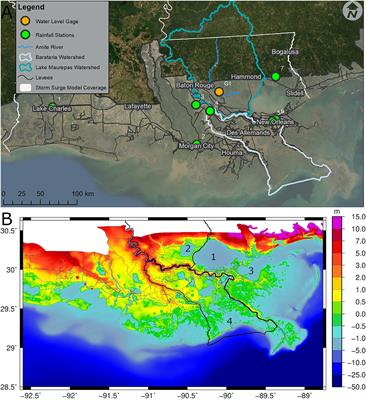Click region number 1 on the elevation map
The image size is (366, 400).
click(214, 256)
